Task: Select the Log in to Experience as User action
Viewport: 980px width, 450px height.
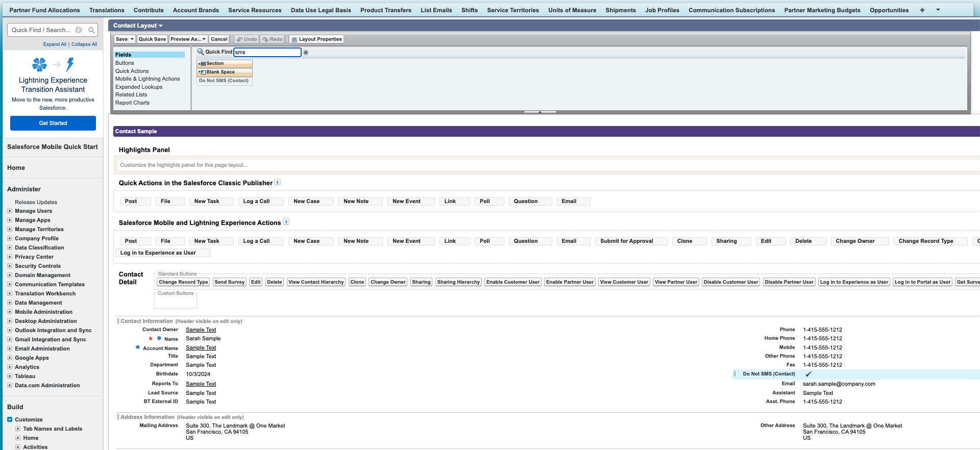Action: 162,253
